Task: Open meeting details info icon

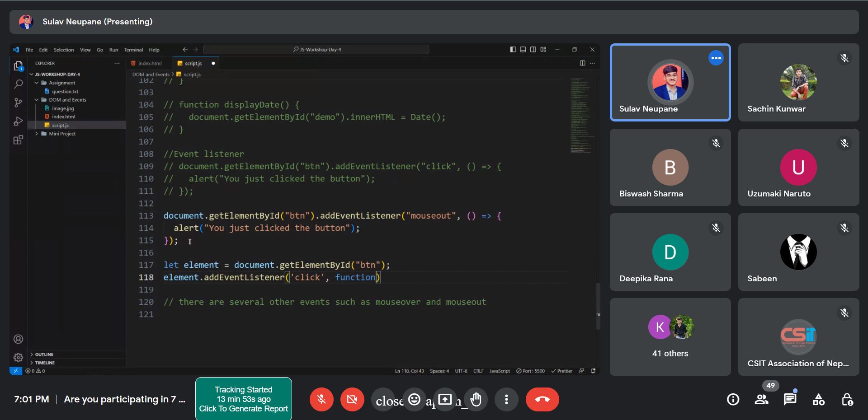Action: [733, 399]
